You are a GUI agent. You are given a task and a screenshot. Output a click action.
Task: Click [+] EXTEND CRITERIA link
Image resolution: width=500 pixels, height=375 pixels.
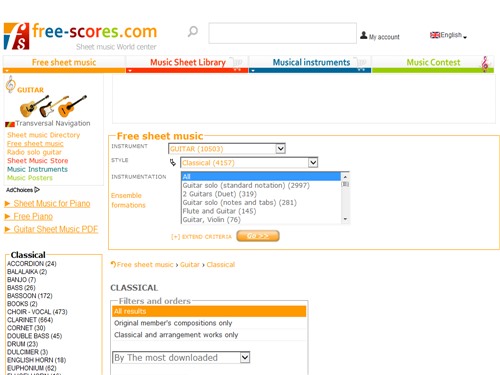click(x=201, y=237)
